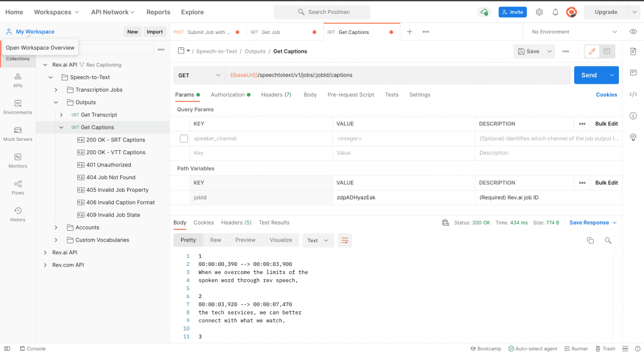Open the Text response format dropdown
The width and height of the screenshot is (644, 354).
(x=318, y=241)
